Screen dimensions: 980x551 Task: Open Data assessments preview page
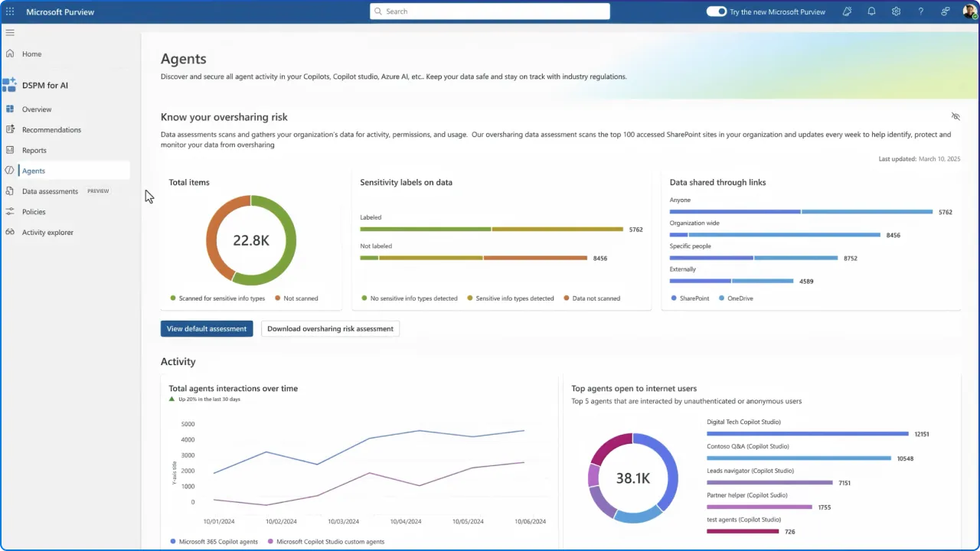pyautogui.click(x=50, y=191)
